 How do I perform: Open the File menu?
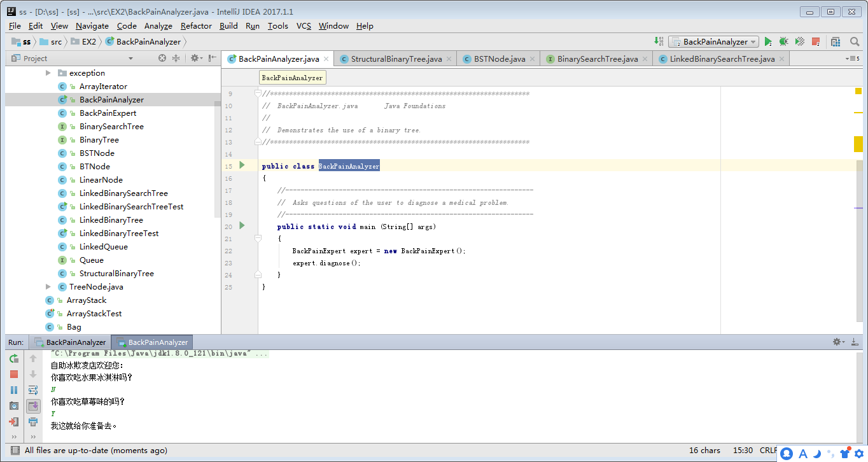[15, 26]
